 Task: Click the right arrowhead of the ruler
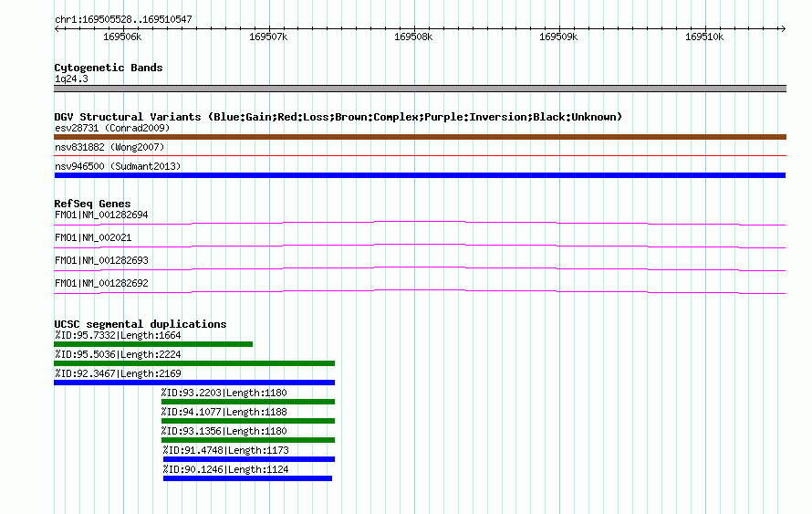(x=783, y=28)
